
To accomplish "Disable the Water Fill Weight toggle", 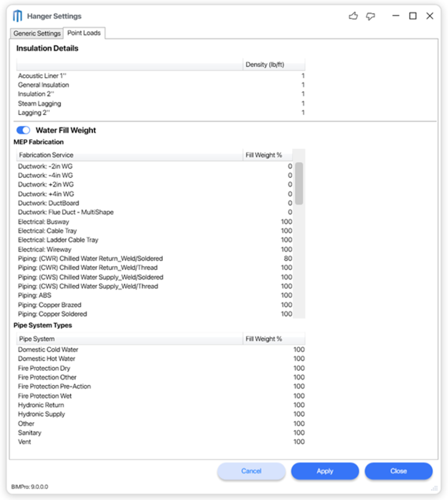I will 22,130.
